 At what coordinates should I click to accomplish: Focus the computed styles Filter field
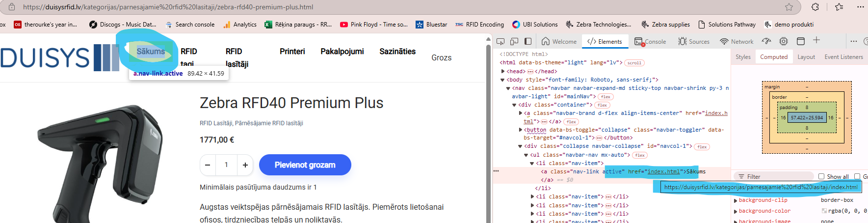tap(774, 176)
